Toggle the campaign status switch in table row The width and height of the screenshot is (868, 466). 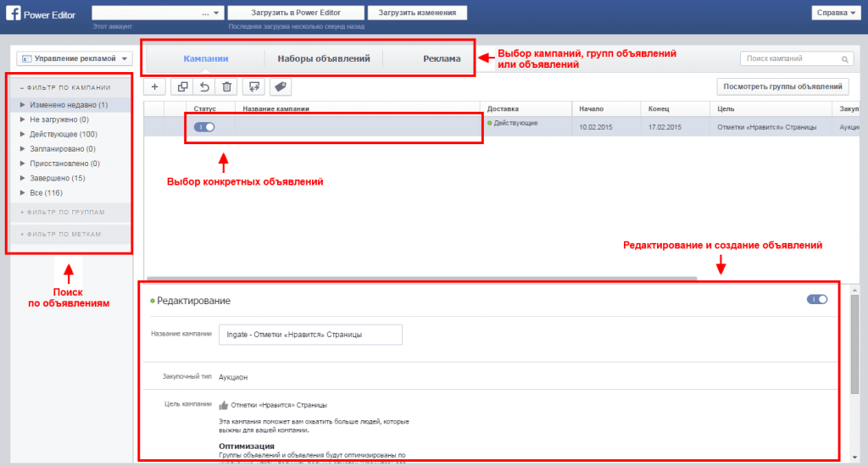[203, 126]
